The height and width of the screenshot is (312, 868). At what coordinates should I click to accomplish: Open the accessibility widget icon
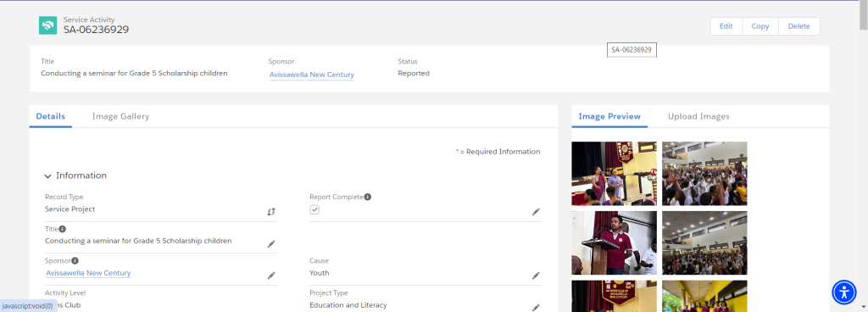(x=844, y=292)
